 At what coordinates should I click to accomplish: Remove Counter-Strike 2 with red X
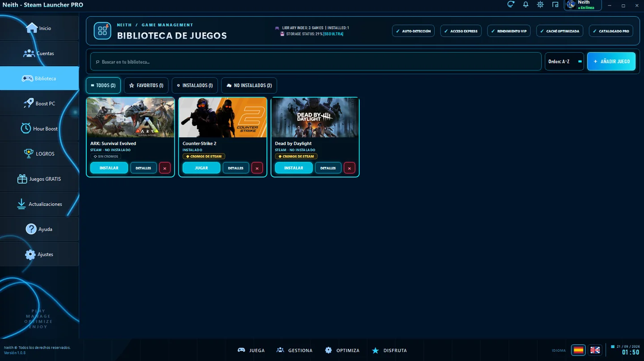(257, 168)
